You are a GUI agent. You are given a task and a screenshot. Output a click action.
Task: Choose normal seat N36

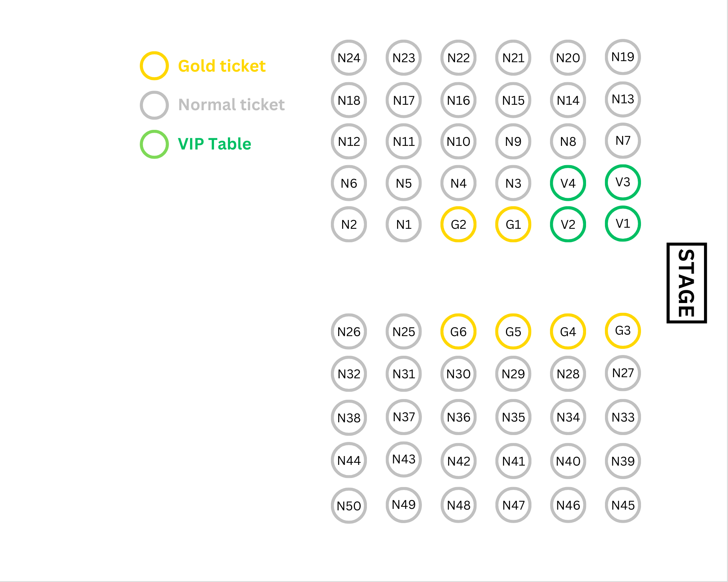(459, 417)
